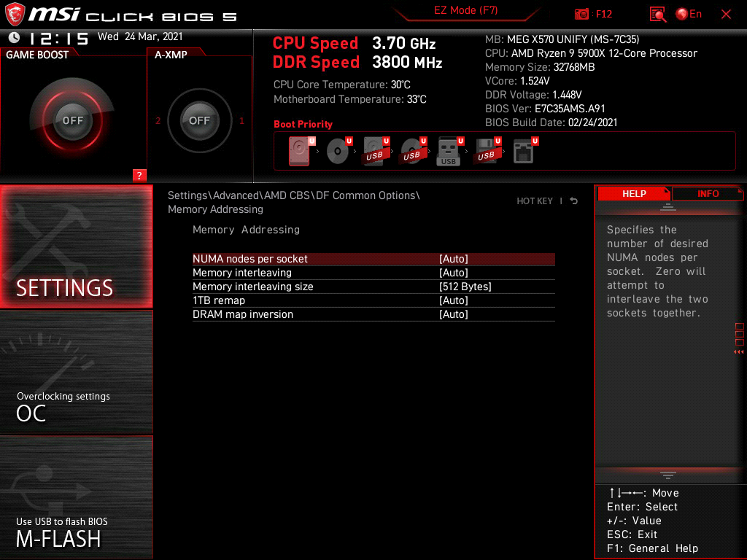Click the Memory Size 32768MB text

(540, 67)
